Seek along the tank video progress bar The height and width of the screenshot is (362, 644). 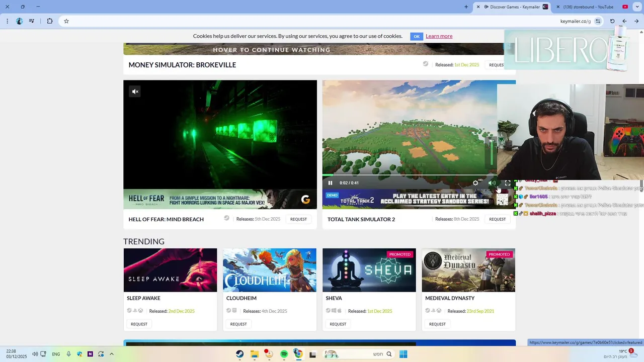[410, 175]
